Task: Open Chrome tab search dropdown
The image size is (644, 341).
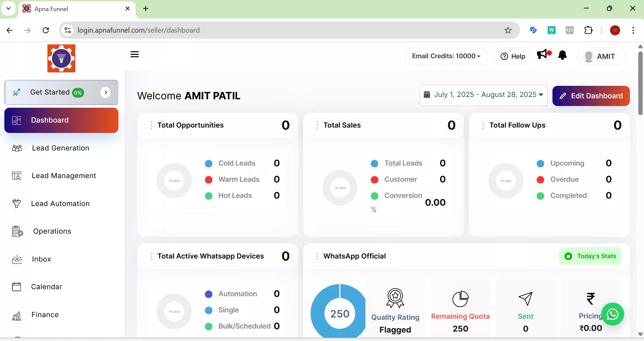Action: (8, 8)
